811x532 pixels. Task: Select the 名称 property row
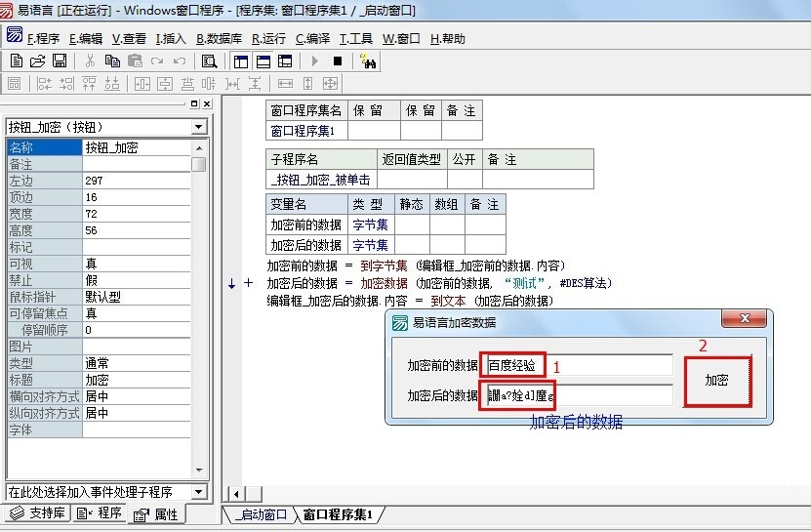[99, 147]
